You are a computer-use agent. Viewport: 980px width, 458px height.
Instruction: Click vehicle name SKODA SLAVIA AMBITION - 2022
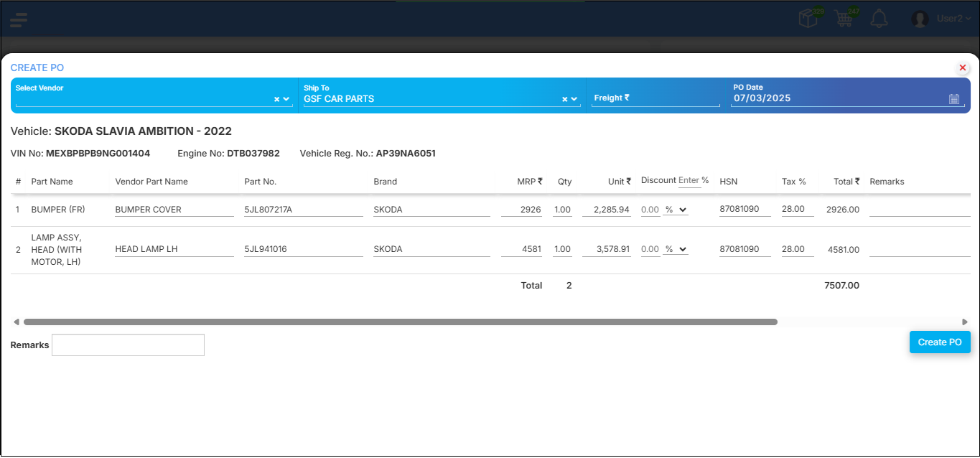click(x=143, y=131)
